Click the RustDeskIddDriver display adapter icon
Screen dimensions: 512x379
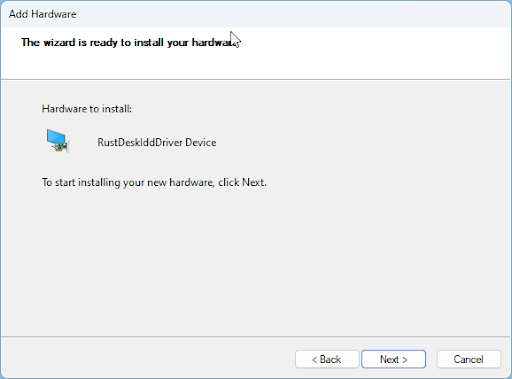point(58,141)
